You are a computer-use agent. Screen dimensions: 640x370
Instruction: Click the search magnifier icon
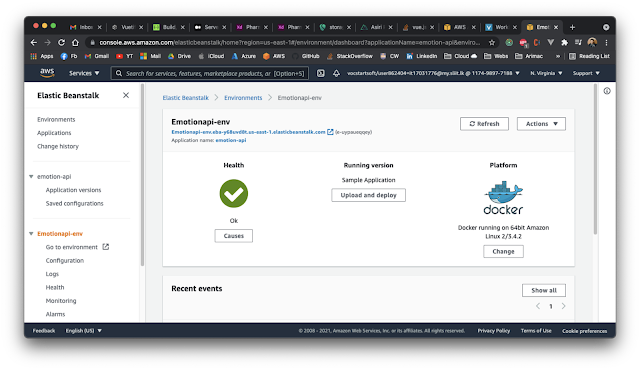pyautogui.click(x=119, y=73)
